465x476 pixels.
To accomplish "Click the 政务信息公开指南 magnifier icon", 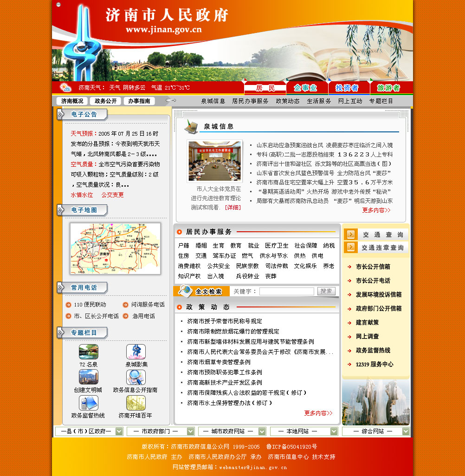I will 136,377.
